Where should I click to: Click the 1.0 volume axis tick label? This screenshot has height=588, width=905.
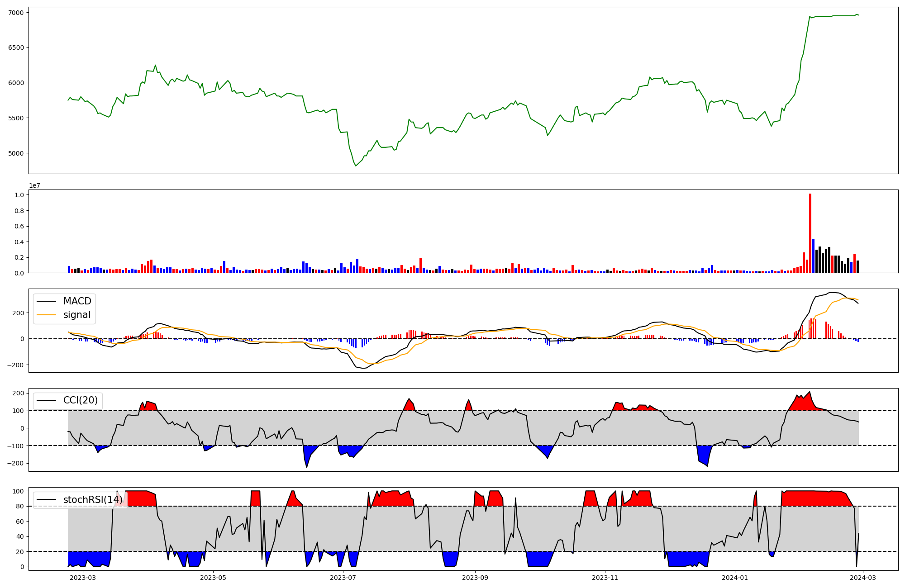point(19,195)
